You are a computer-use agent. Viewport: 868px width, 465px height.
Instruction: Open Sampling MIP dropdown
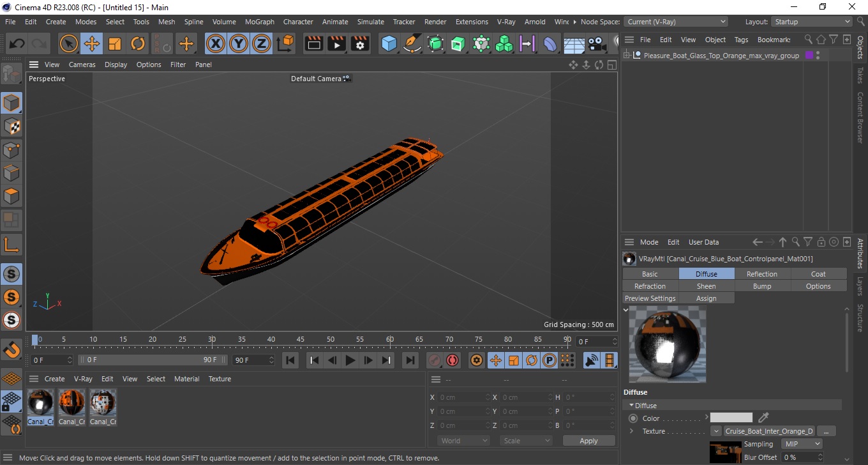(x=800, y=444)
